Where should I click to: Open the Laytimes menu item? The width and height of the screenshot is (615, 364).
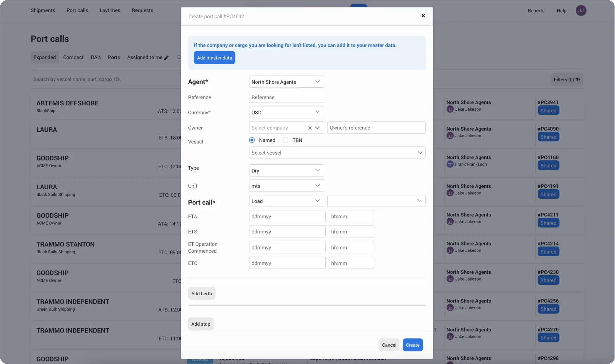point(110,10)
